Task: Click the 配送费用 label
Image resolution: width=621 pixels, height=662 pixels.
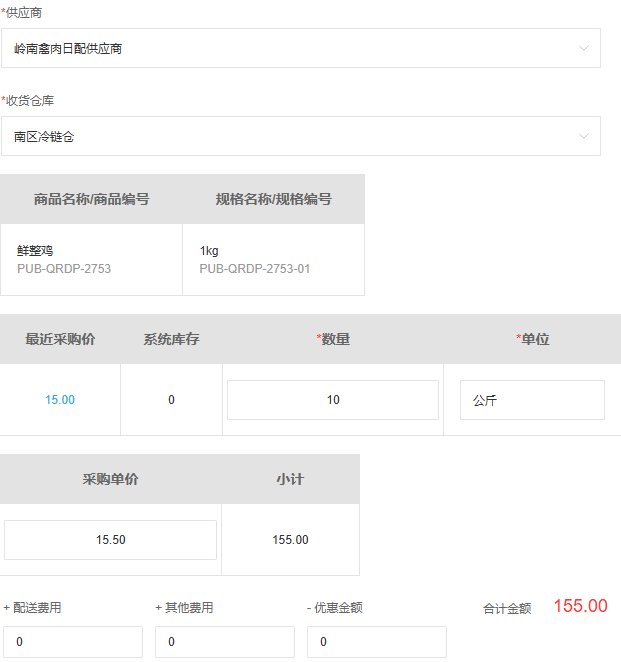Action: (33, 608)
